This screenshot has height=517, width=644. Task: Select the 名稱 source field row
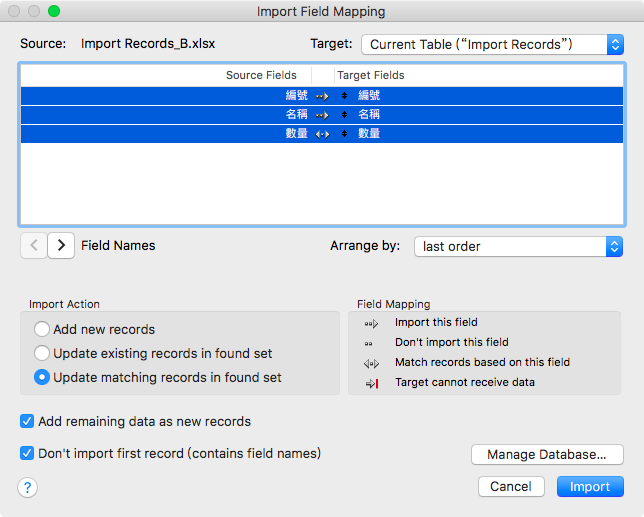click(x=322, y=115)
